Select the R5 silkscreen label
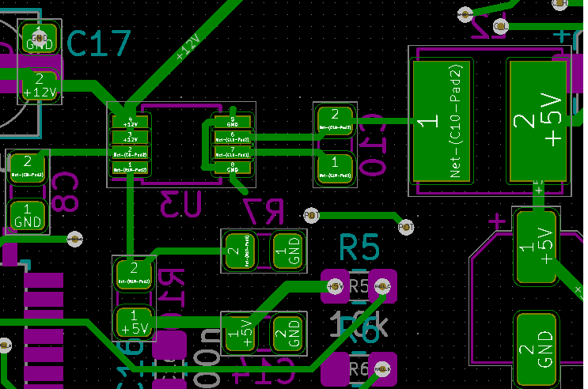This screenshot has width=588, height=389. point(359,247)
